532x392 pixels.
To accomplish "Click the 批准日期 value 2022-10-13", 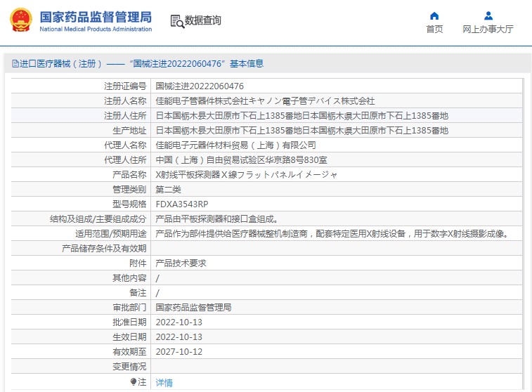I will tap(179, 322).
